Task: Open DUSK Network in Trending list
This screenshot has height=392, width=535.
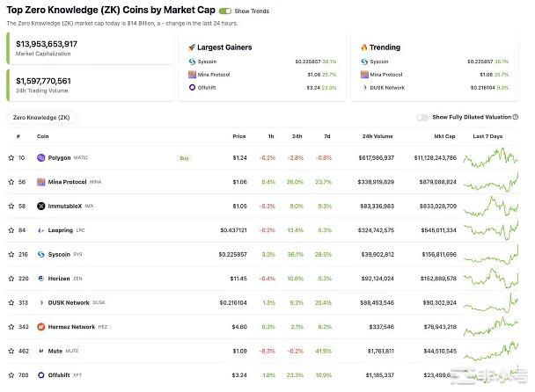Action: (387, 88)
